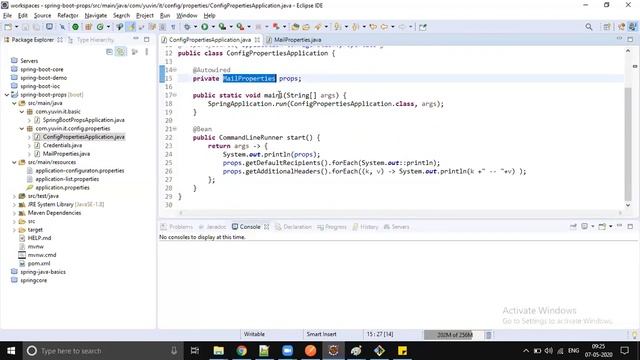The width and height of the screenshot is (640, 360).
Task: Click the heap memory status bar
Action: (x=454, y=335)
